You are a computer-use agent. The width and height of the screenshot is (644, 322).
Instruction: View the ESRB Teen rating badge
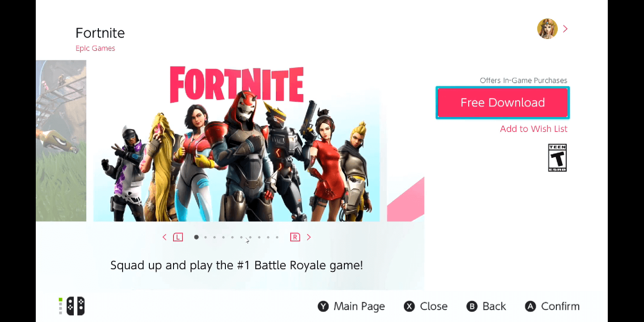(x=557, y=158)
